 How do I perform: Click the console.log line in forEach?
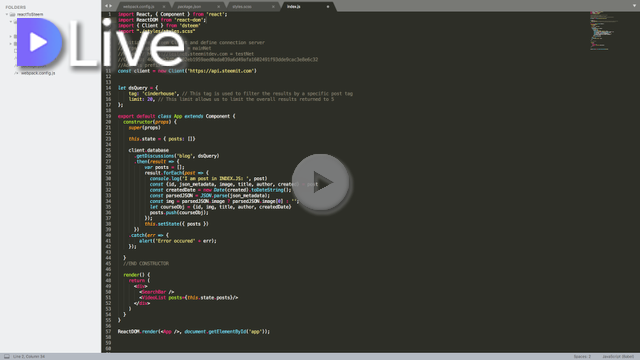pyautogui.click(x=209, y=178)
